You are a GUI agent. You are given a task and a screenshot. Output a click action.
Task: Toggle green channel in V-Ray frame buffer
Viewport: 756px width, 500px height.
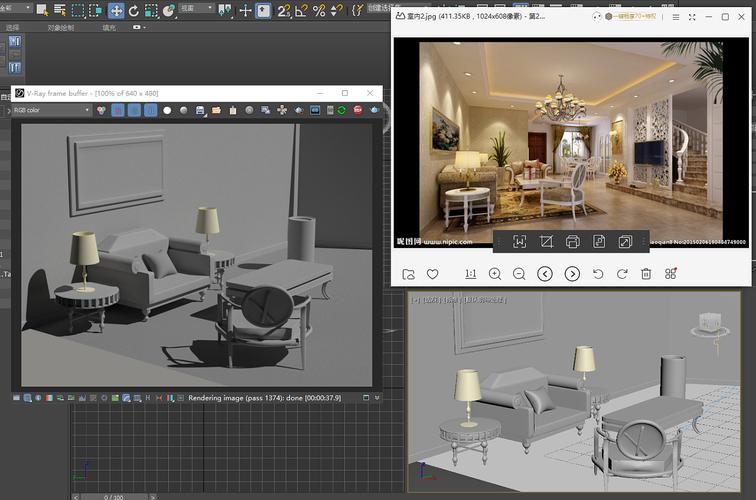click(134, 110)
